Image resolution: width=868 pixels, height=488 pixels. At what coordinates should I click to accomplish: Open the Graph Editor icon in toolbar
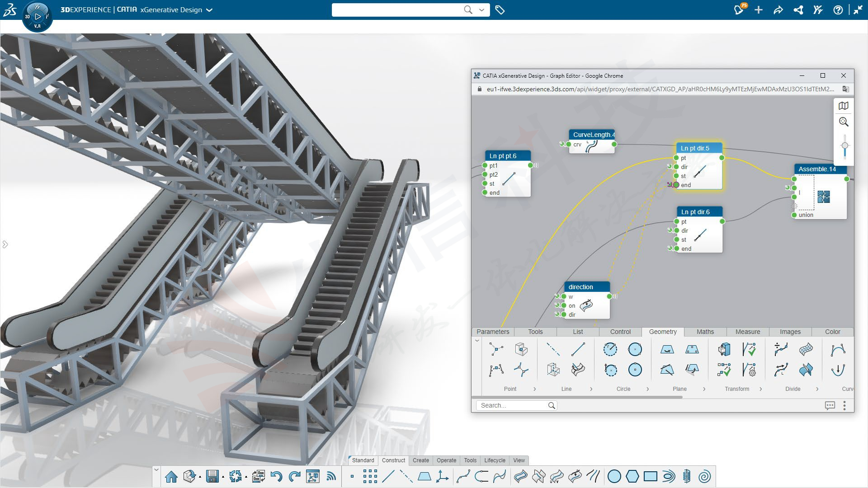[312, 476]
